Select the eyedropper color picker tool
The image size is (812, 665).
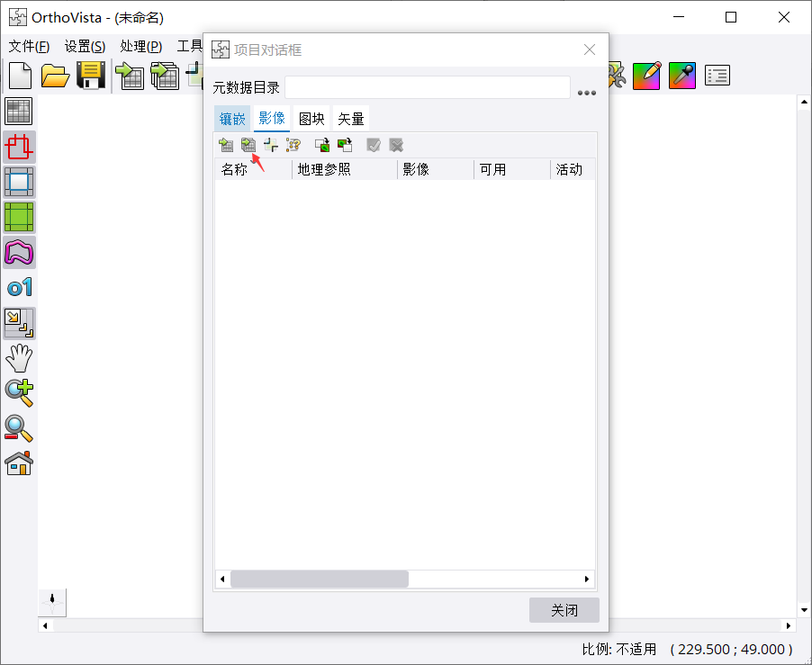click(682, 76)
